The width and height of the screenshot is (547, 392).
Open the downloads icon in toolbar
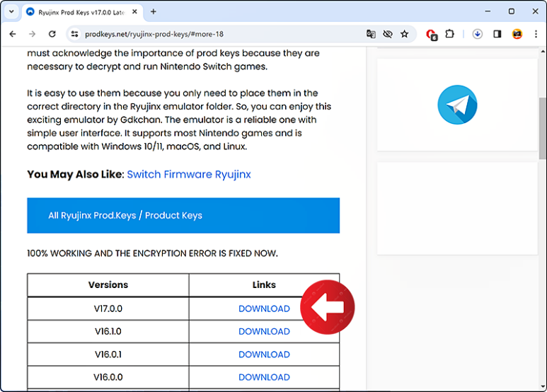[x=478, y=34]
